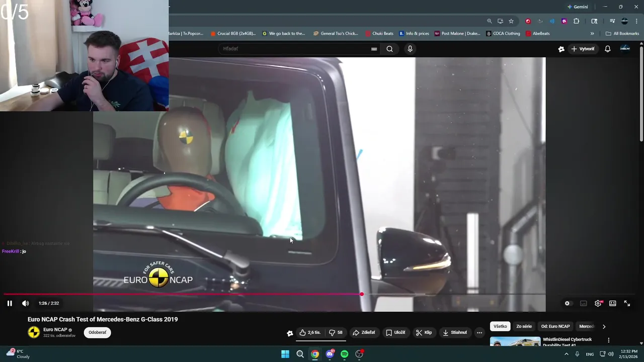Open AbeBeats bookmark

[537, 34]
